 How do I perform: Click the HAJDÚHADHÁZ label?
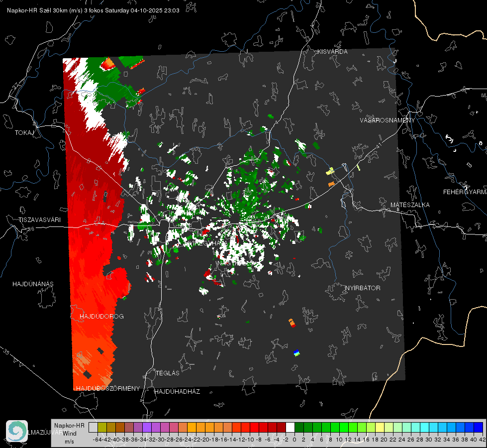[x=177, y=391]
